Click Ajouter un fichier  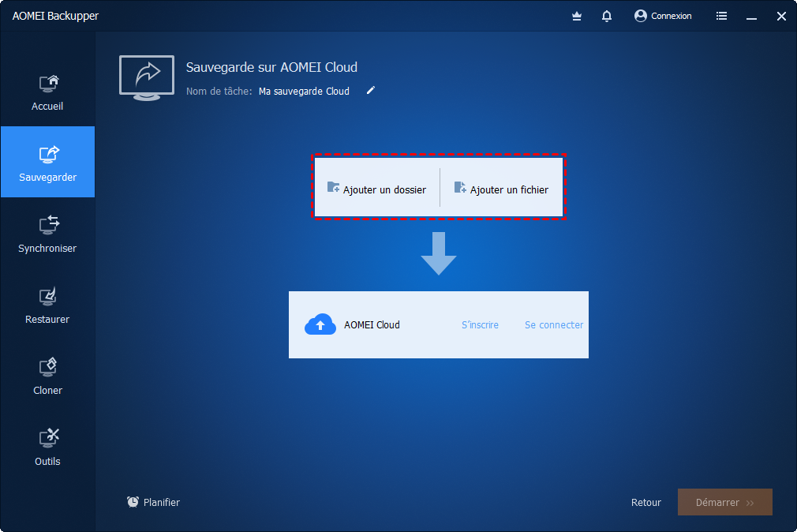click(501, 189)
